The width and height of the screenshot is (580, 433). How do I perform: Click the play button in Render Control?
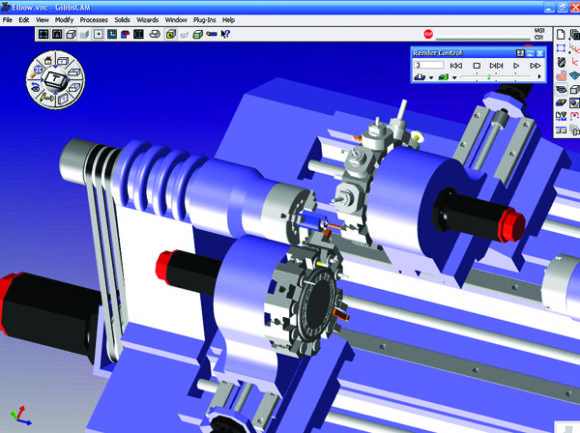pyautogui.click(x=516, y=66)
